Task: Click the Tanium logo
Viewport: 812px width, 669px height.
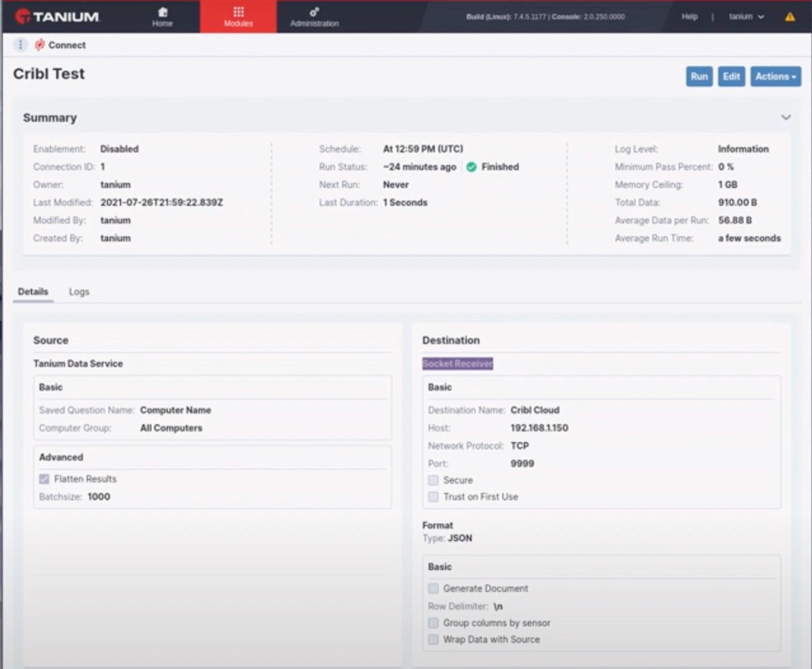Action: coord(59,15)
